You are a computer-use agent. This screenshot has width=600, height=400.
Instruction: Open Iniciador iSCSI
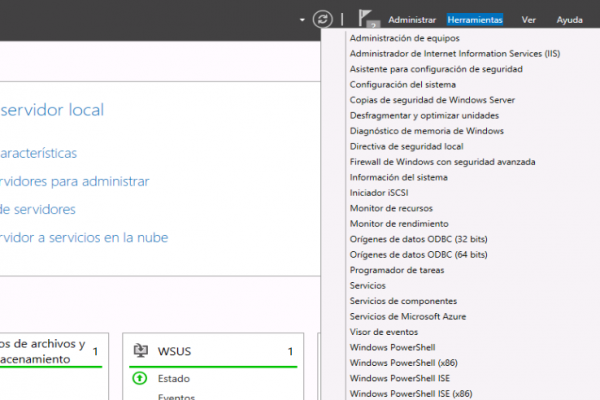coord(379,193)
